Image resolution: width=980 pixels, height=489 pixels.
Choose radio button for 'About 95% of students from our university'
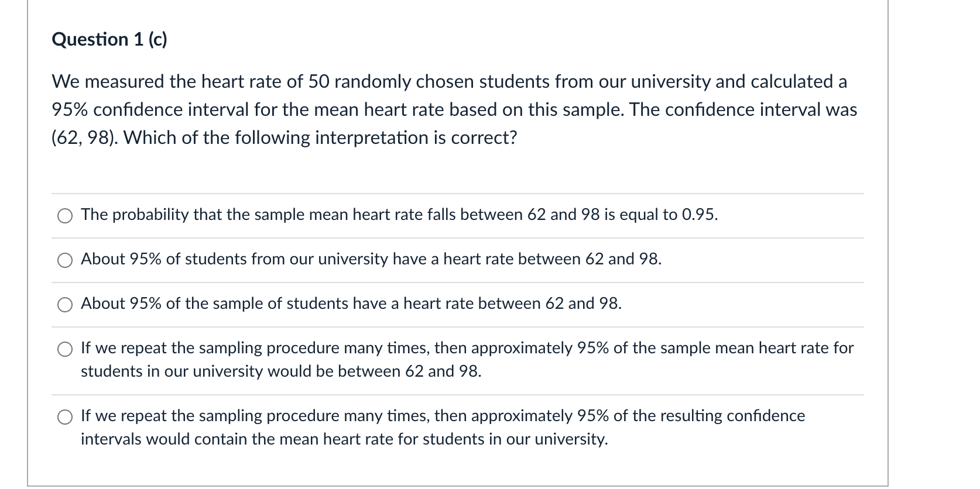point(64,261)
